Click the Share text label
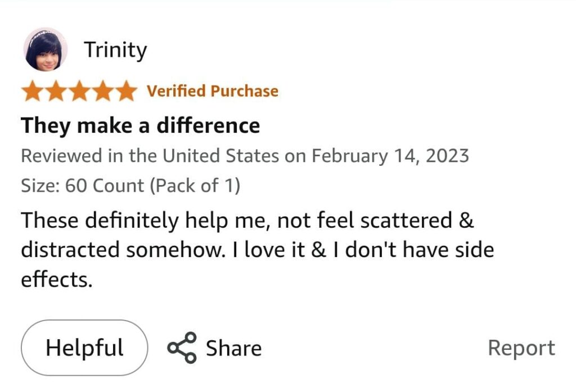This screenshot has height=392, width=576. click(233, 348)
